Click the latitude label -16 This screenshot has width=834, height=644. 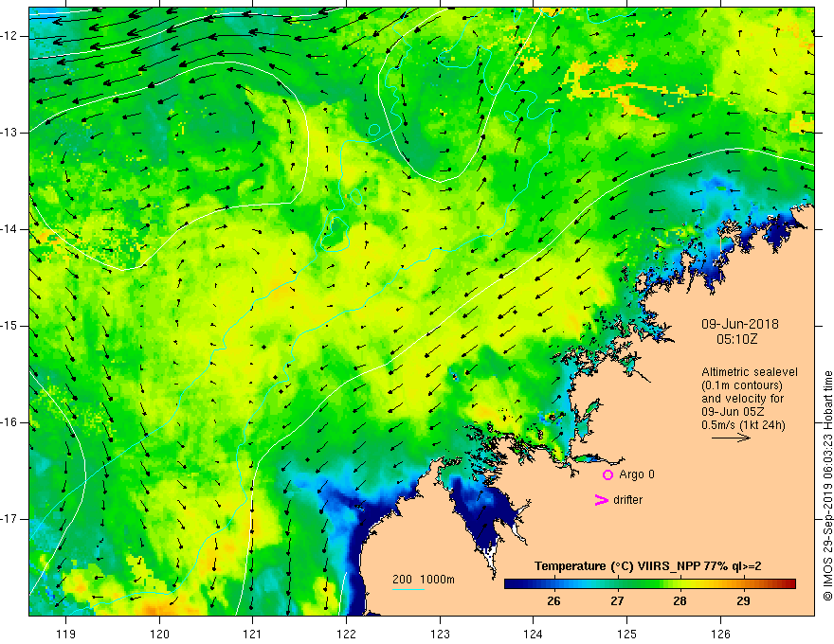pos(9,422)
